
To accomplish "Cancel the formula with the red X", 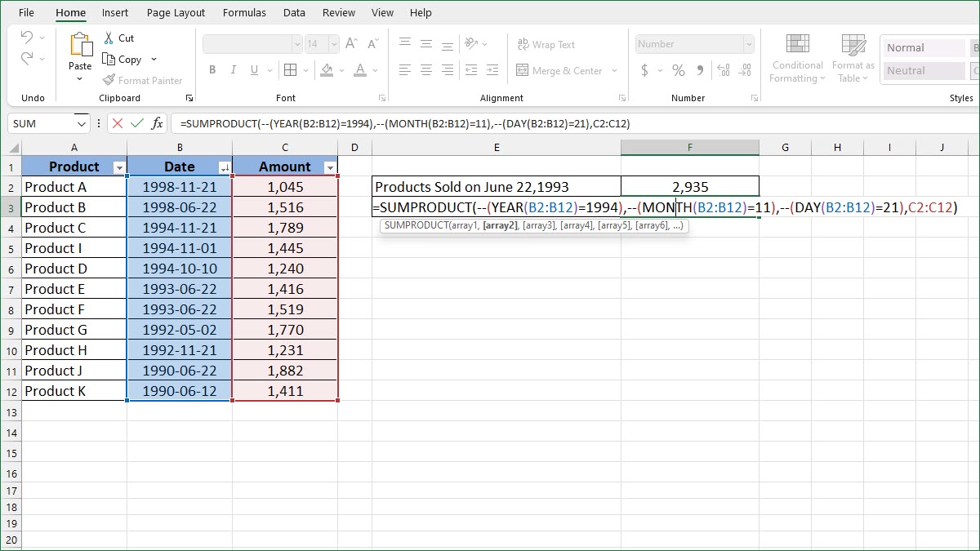I will point(118,123).
